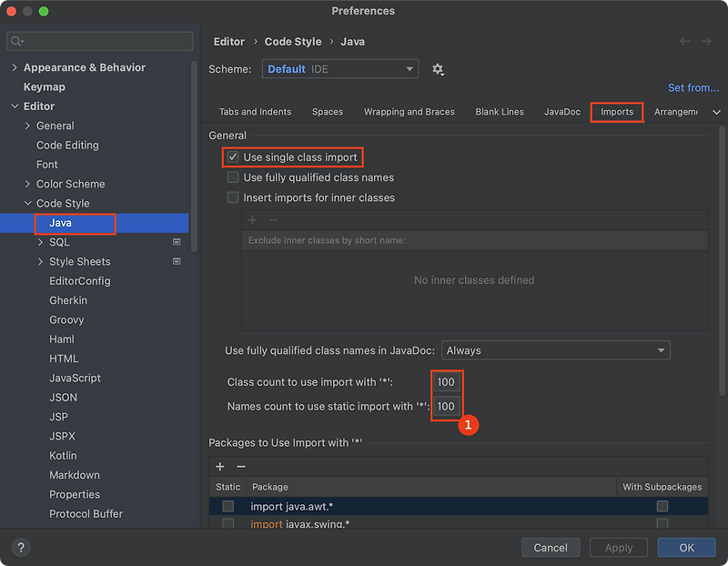Click the plus icon above the inner classes list
This screenshot has width=728, height=566.
click(x=251, y=219)
